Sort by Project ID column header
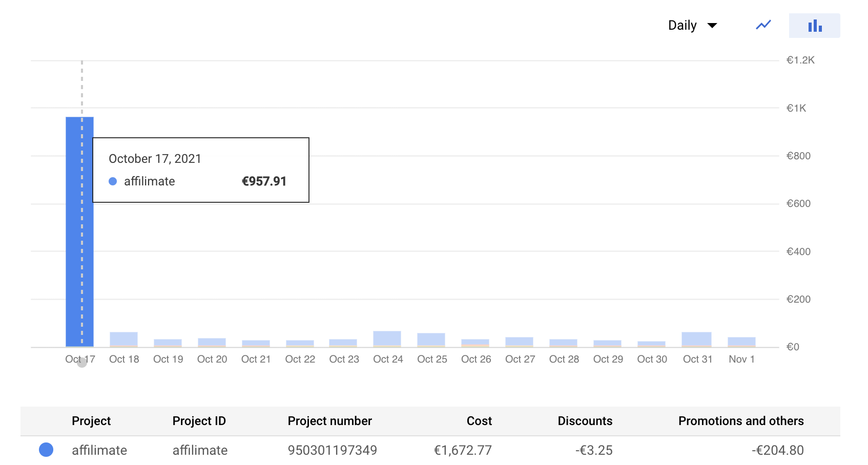 199,421
